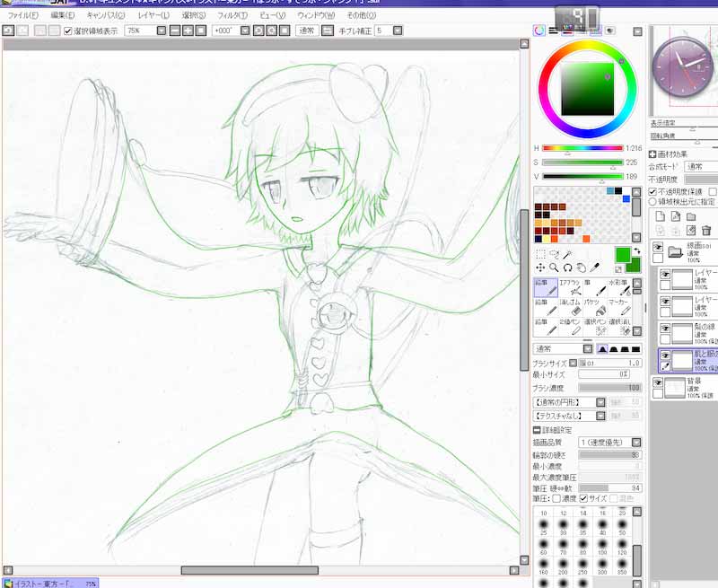This screenshot has height=588, width=718.
Task: Toggle pressure サイズ size checkbox
Action: tap(583, 498)
